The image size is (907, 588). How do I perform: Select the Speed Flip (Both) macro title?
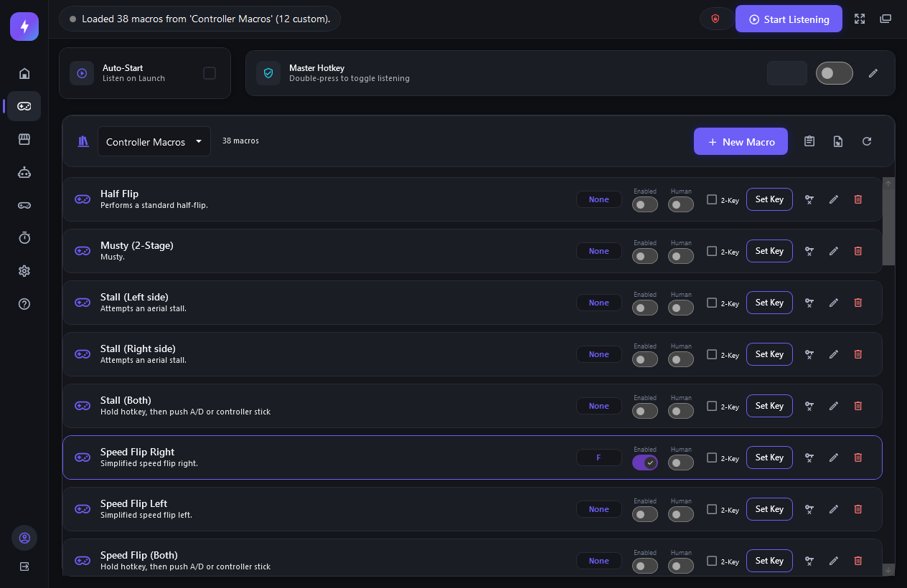click(x=139, y=555)
